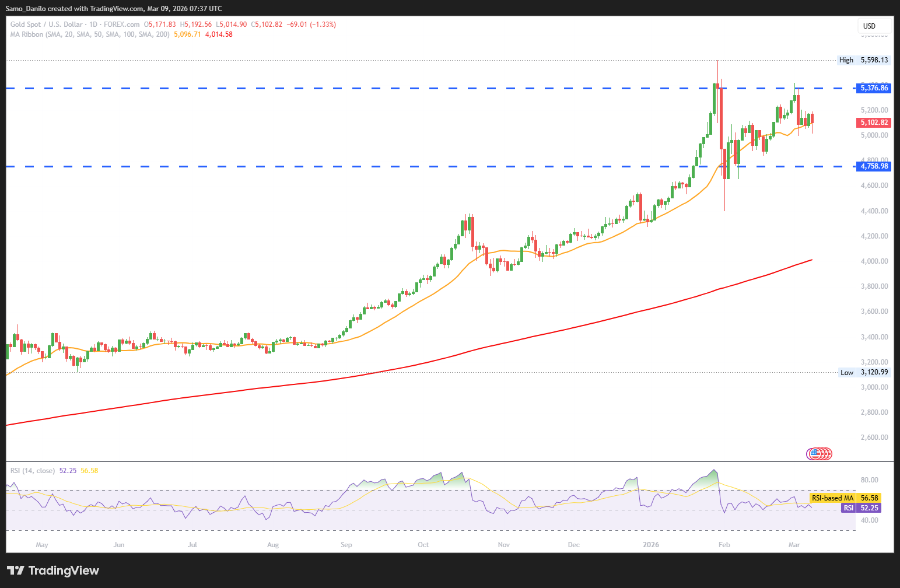Viewport: 900px width, 588px height.
Task: Click the US flag economic event icon
Action: (814, 453)
